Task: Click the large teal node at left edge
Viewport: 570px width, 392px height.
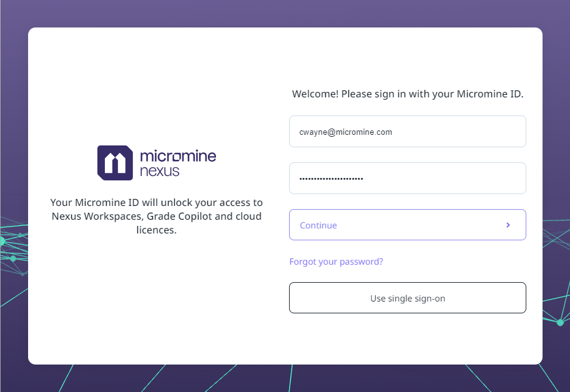Action: pos(2,241)
